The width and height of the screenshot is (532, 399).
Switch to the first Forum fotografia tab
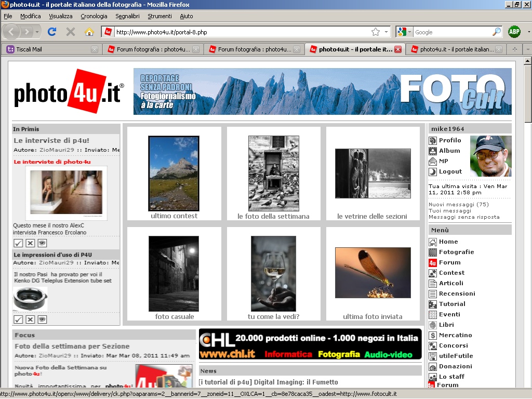(x=152, y=49)
